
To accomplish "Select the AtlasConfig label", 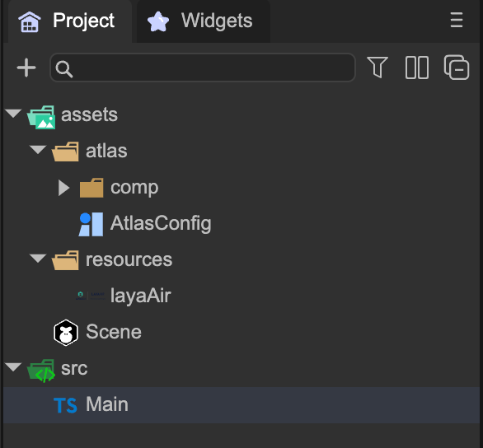I will pyautogui.click(x=161, y=224).
